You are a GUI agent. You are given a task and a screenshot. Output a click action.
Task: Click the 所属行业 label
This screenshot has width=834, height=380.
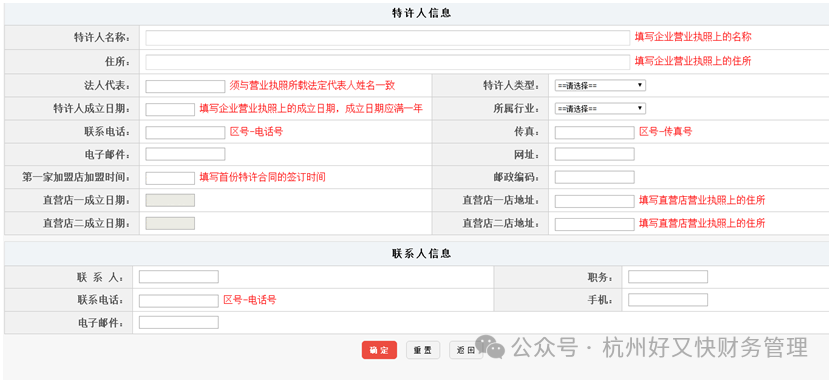[x=516, y=109]
